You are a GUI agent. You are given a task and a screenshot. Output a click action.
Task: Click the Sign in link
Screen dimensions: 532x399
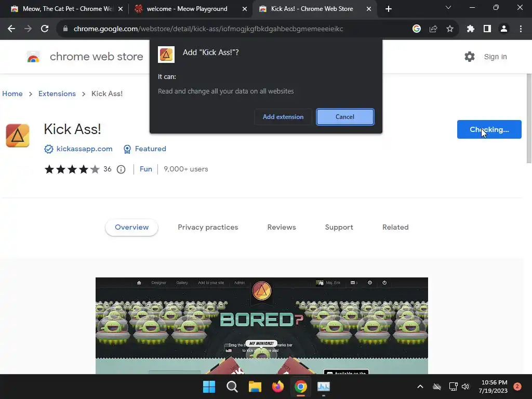(x=495, y=57)
